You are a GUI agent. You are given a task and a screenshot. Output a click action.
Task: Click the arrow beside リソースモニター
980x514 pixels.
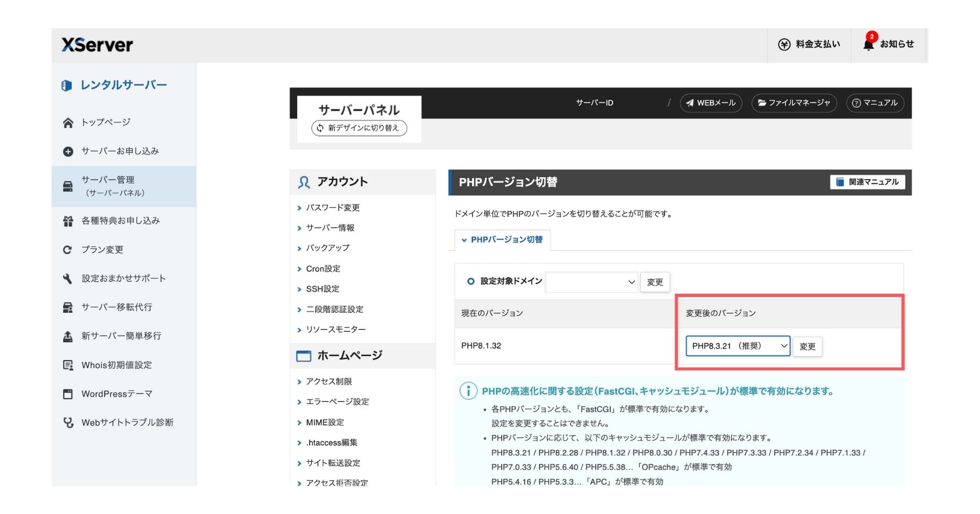tap(299, 330)
